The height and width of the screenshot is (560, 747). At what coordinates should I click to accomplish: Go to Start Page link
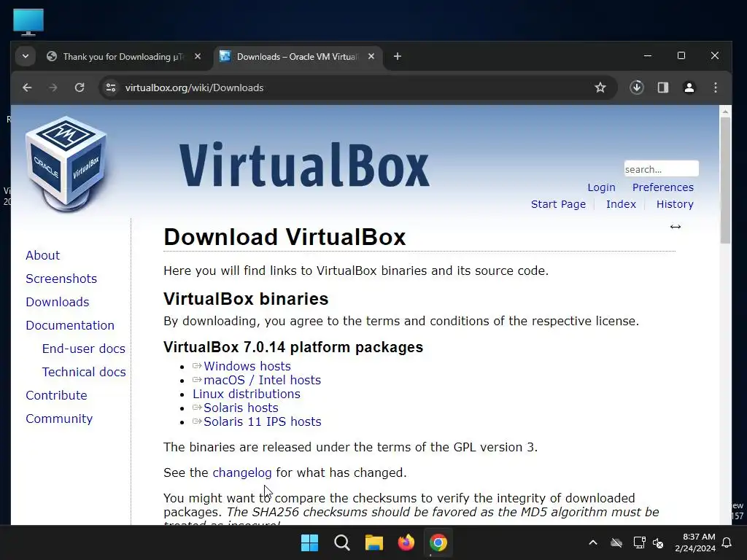558,204
